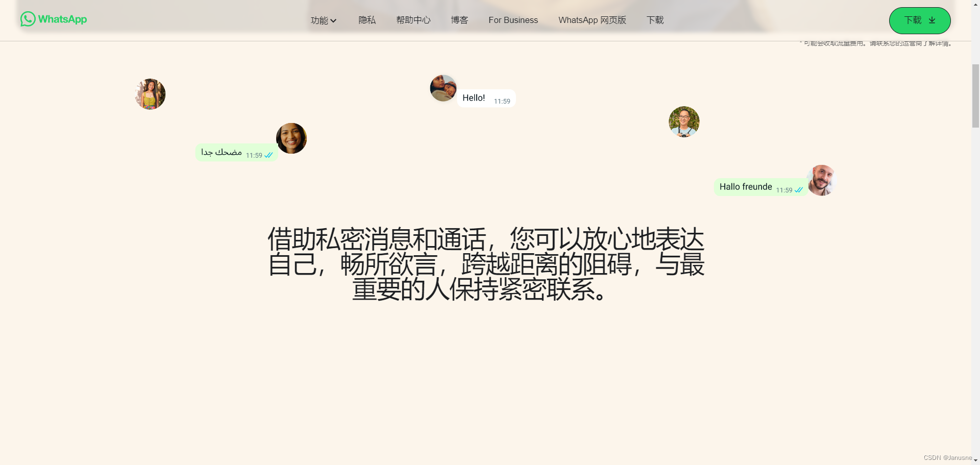Click the avatar of the woman in the yellow top
Viewport: 980px width, 465px height.
(150, 94)
